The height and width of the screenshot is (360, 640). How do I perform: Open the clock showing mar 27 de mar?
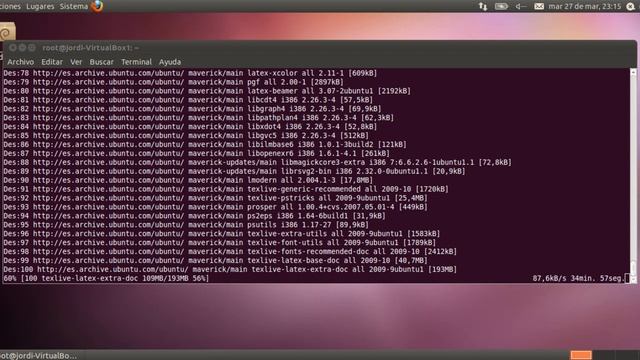pyautogui.click(x=584, y=6)
